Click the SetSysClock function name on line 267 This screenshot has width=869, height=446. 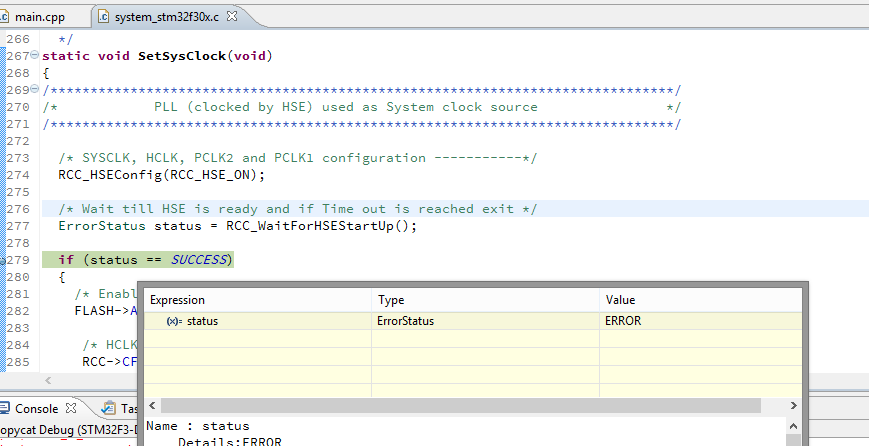click(182, 56)
